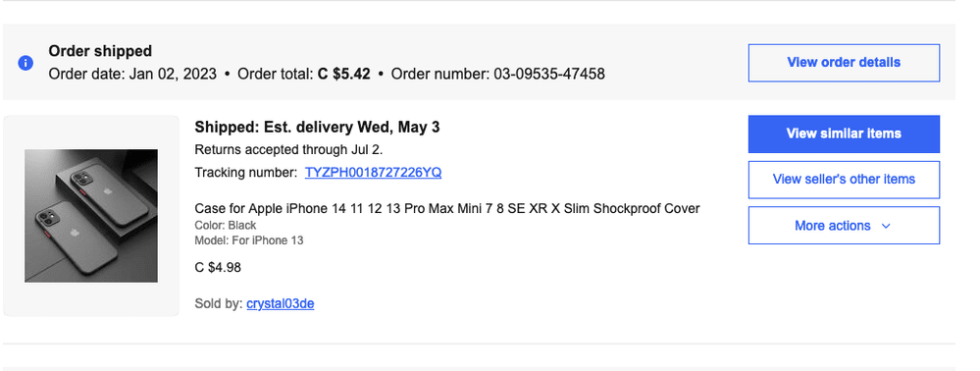980x371 pixels.
Task: Open tracking number TYZPH0018727226YQ link
Action: 373,173
